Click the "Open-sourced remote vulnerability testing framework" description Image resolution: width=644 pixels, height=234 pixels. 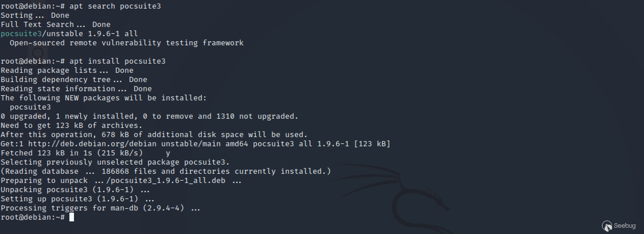point(126,43)
